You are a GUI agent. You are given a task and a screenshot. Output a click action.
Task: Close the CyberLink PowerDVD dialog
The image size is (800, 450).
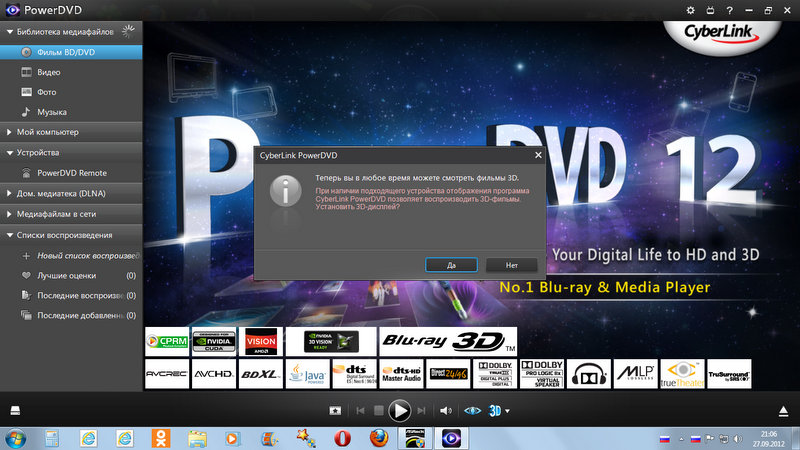coord(538,155)
